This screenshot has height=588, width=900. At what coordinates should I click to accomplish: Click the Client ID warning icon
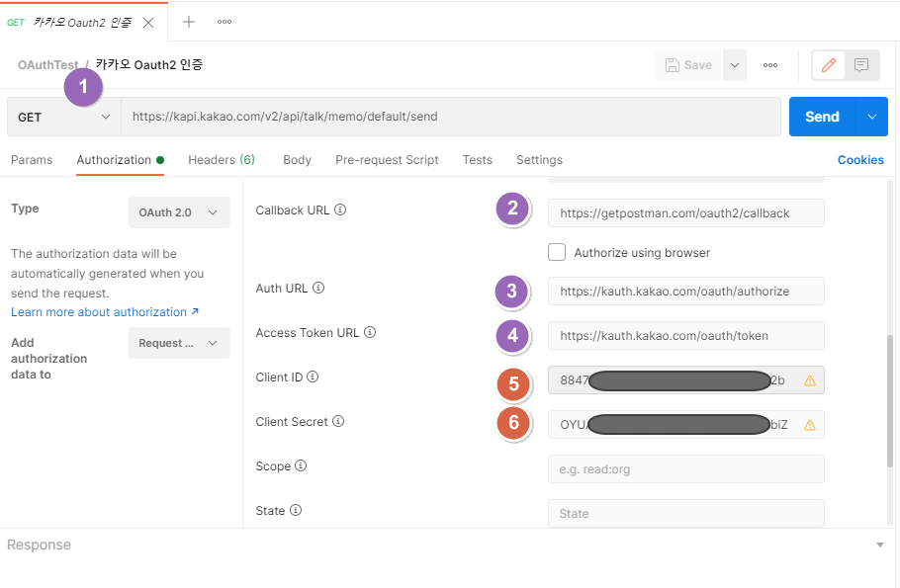coord(810,380)
